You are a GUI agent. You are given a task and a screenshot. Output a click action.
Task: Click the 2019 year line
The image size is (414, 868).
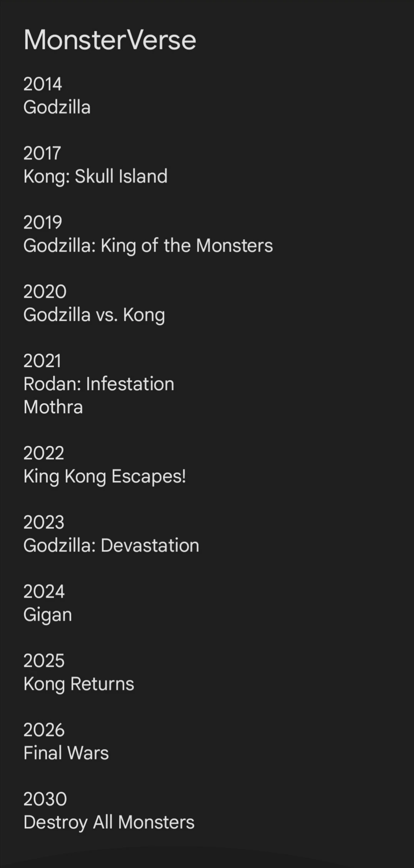(x=43, y=222)
